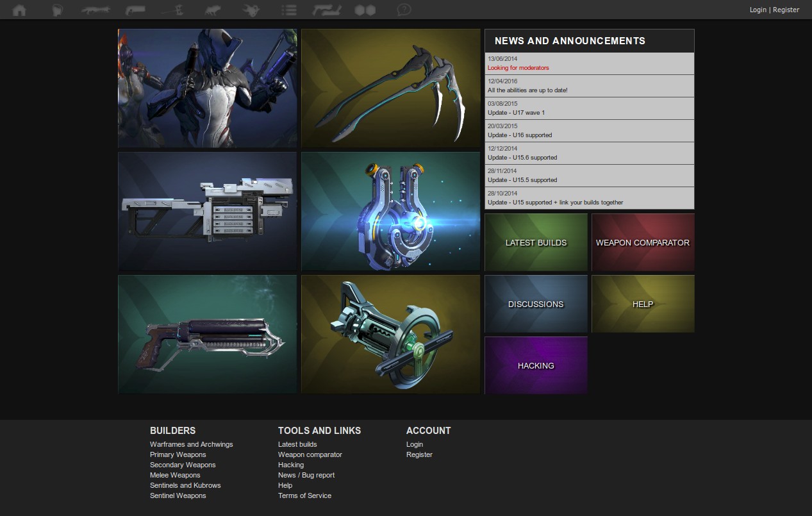Image resolution: width=812 pixels, height=516 pixels.
Task: Select the secondary weapons pistol icon
Action: click(135, 10)
